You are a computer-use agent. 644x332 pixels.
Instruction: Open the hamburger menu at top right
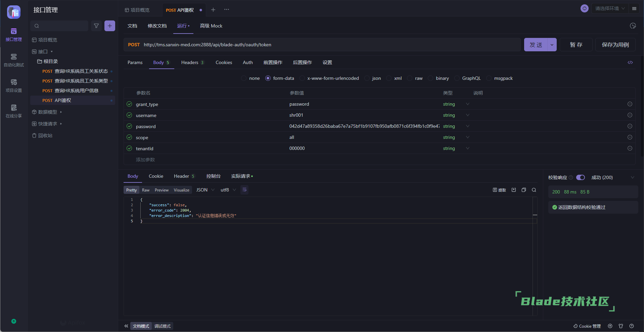click(634, 9)
